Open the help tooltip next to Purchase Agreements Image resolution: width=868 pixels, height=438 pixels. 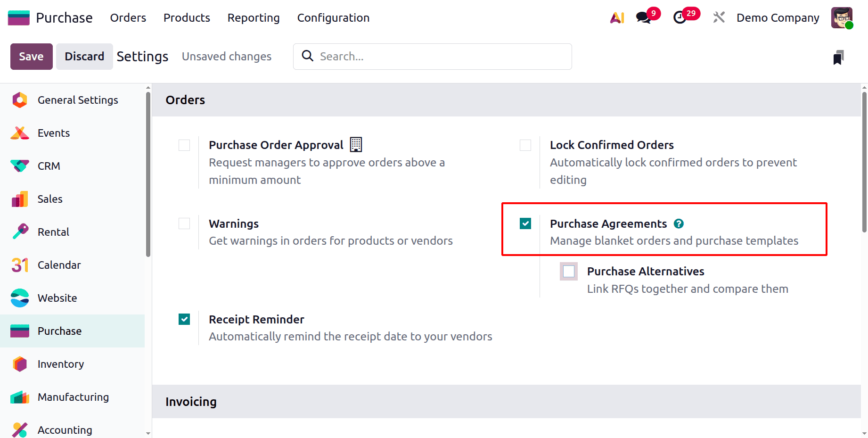(x=679, y=223)
